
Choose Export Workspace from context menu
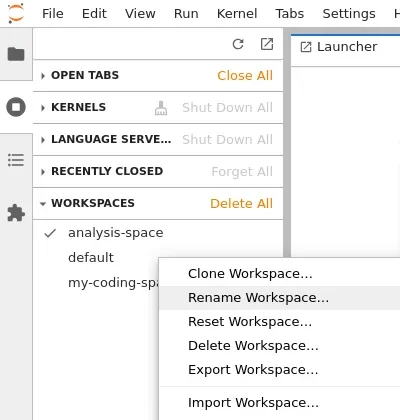pyautogui.click(x=279, y=370)
